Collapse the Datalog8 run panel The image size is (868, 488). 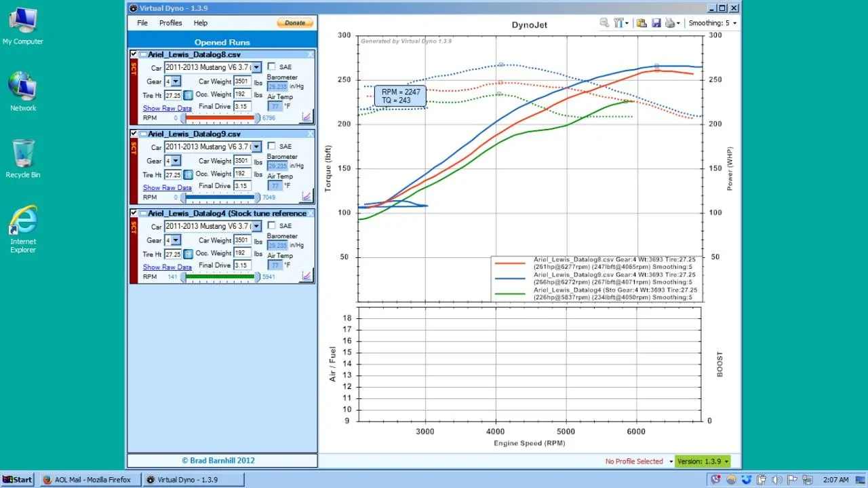[143, 54]
